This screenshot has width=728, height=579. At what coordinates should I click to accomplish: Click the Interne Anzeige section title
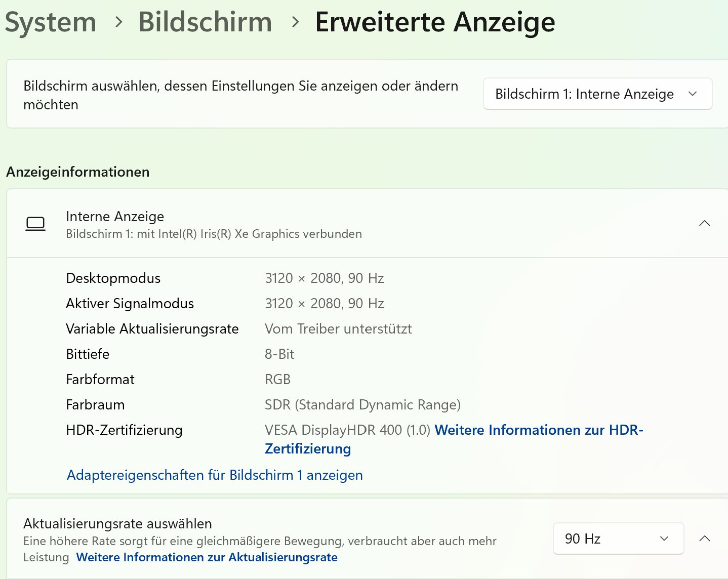tap(115, 217)
